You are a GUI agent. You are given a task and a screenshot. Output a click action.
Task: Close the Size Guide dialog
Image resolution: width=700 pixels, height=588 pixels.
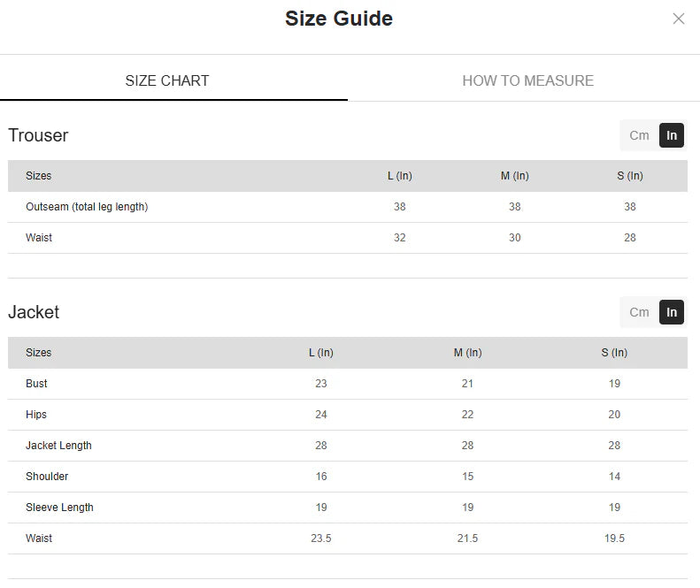(679, 19)
